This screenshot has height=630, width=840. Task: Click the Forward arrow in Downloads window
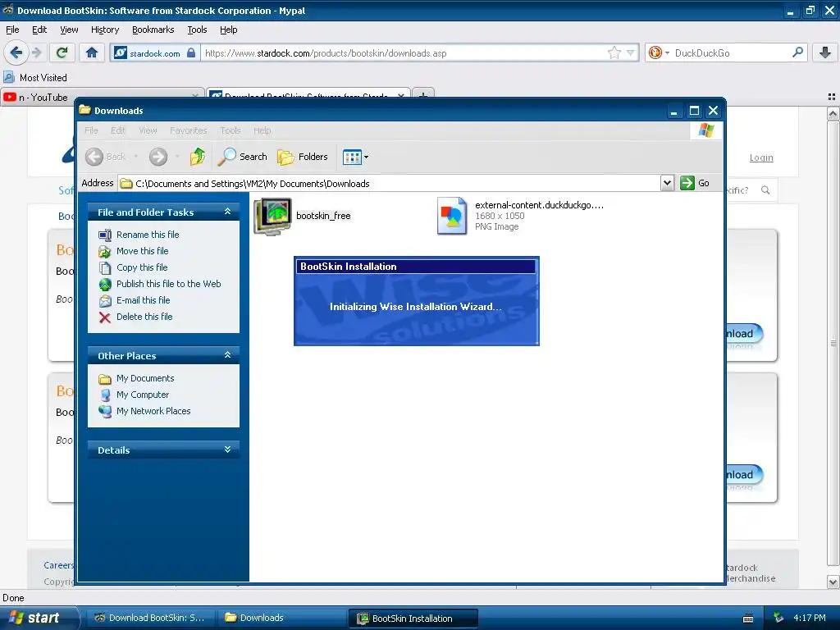(x=158, y=157)
